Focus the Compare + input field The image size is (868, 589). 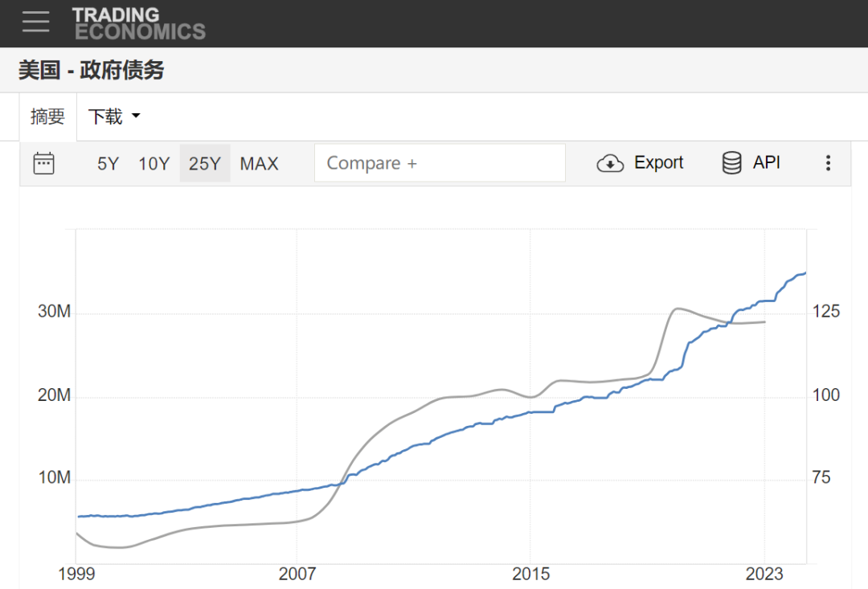(440, 163)
